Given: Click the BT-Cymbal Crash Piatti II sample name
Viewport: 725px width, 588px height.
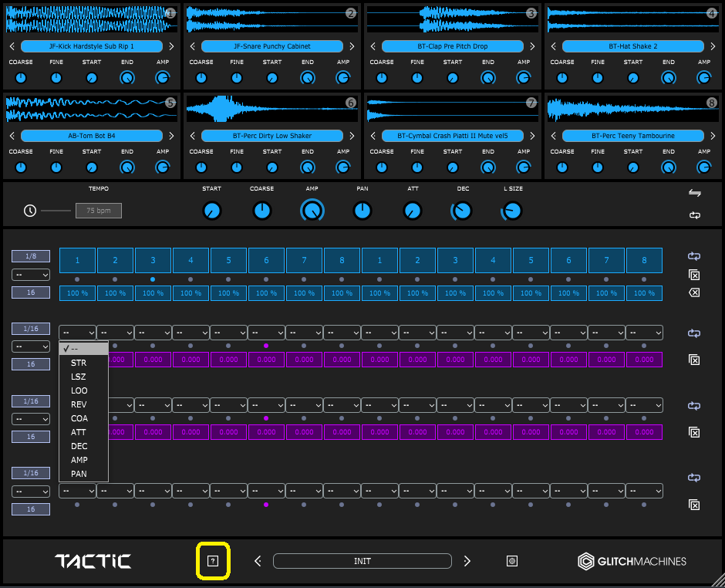Looking at the screenshot, I should tap(453, 136).
